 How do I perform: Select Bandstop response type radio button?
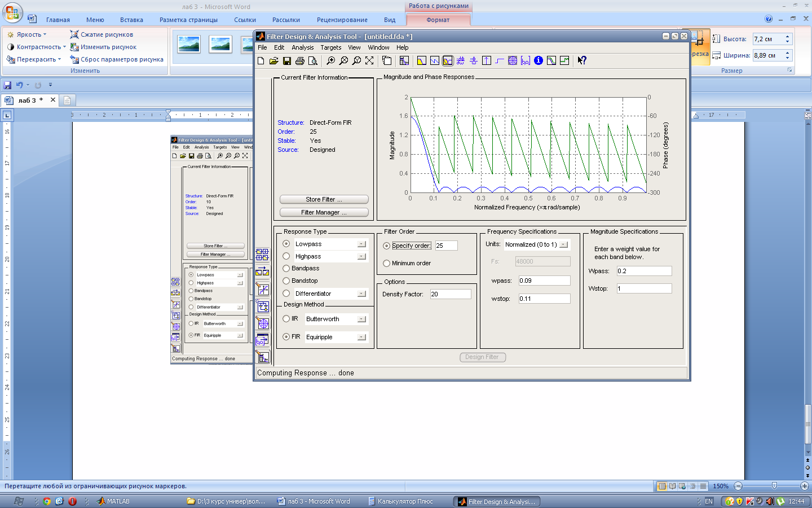click(286, 281)
